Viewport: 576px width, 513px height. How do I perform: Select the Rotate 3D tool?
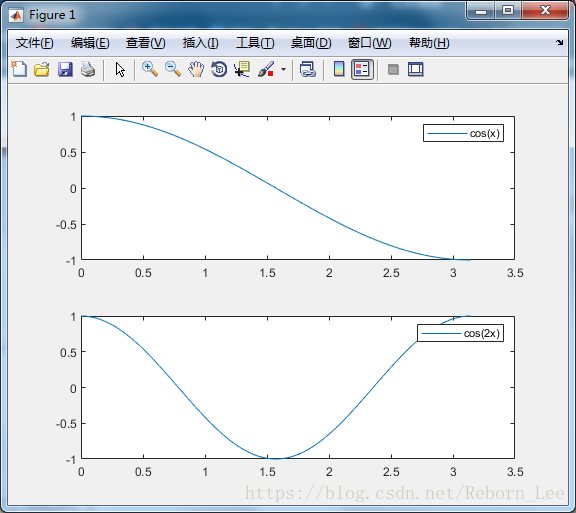coord(219,69)
